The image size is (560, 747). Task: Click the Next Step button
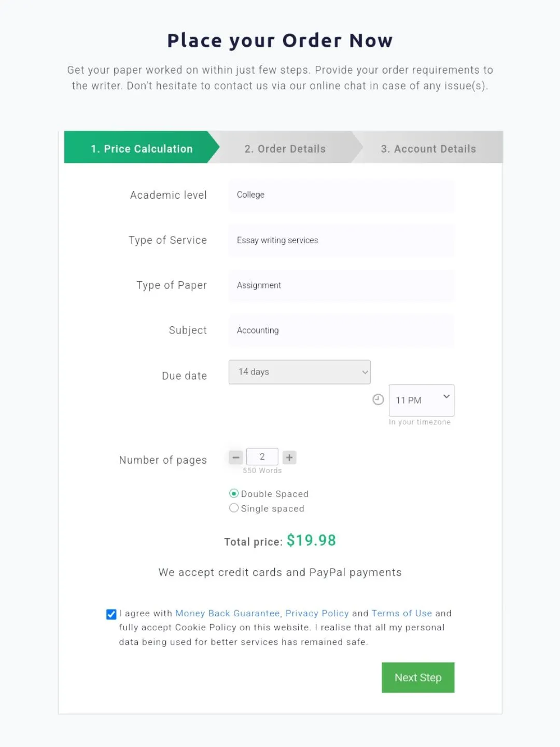[x=418, y=677]
